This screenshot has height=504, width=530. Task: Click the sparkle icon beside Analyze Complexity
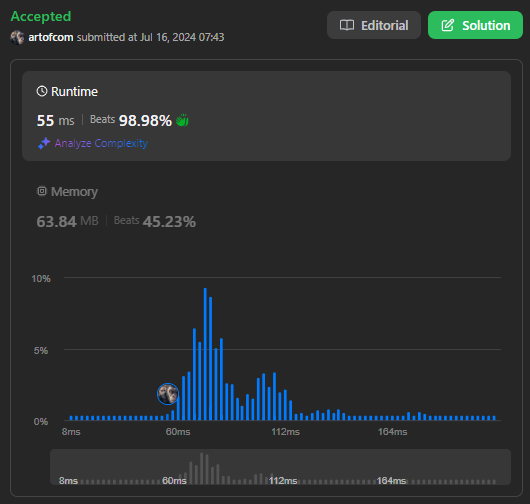tap(44, 143)
